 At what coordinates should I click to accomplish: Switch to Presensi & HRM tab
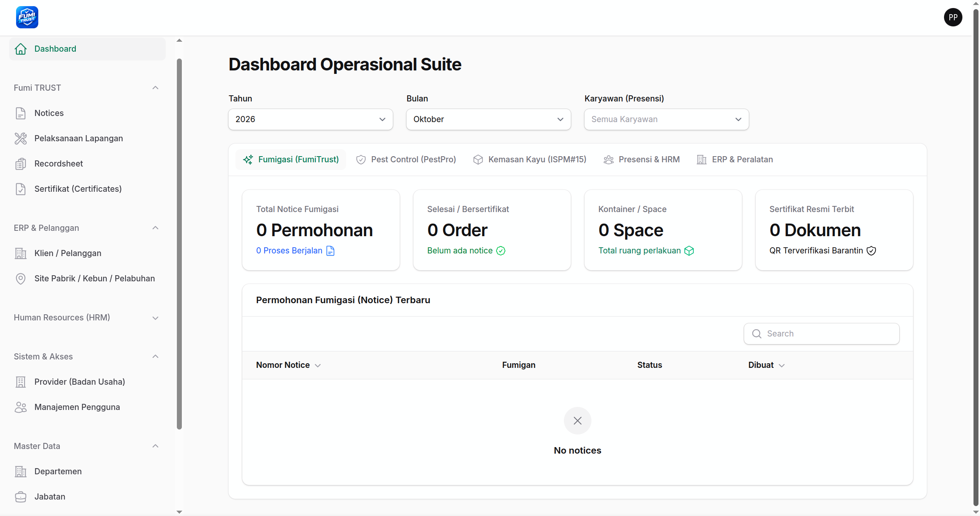(642, 160)
